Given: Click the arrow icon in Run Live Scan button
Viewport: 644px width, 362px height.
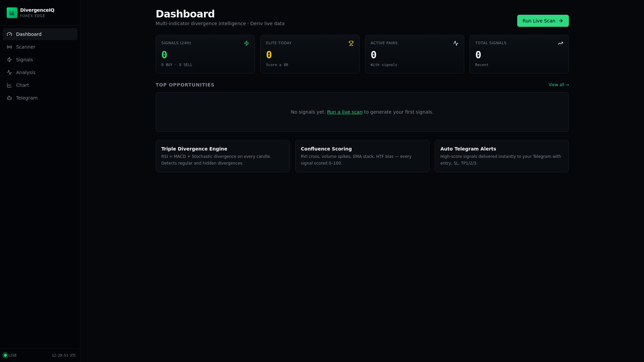Looking at the screenshot, I should (x=561, y=21).
